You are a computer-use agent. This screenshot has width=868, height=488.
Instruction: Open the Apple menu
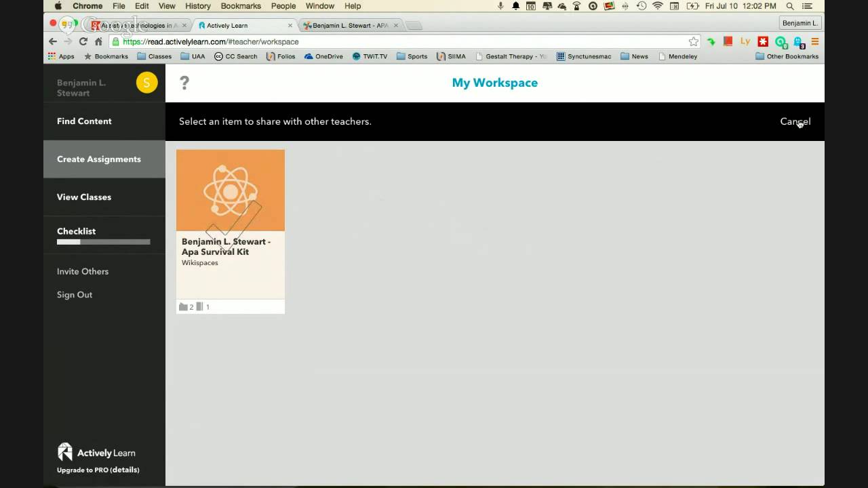tap(58, 6)
